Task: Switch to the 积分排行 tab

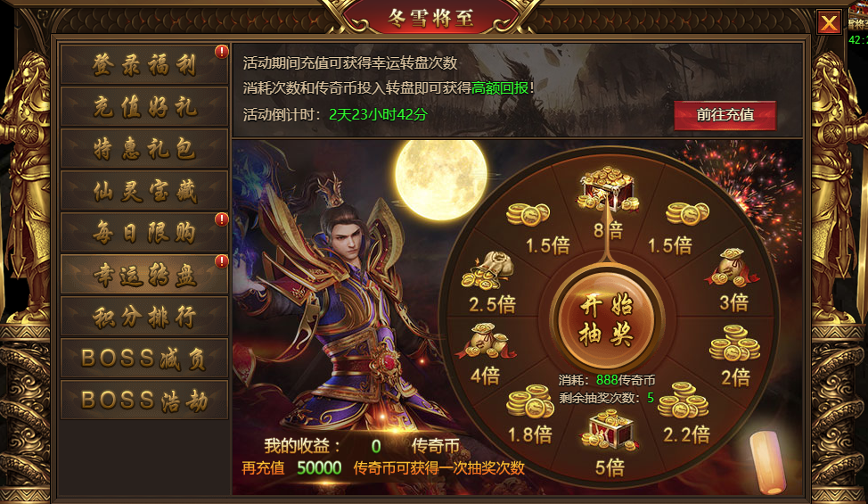Action: click(x=144, y=317)
